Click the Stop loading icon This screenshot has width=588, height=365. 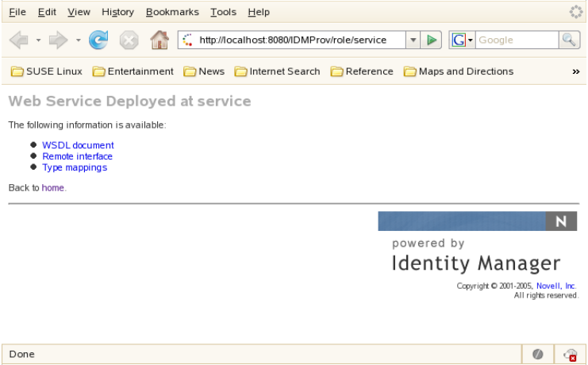(129, 40)
